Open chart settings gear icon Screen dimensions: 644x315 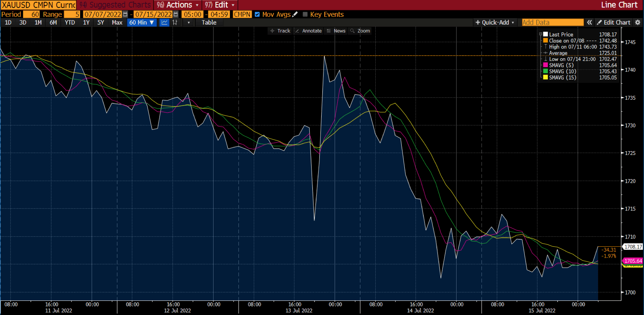click(x=638, y=22)
